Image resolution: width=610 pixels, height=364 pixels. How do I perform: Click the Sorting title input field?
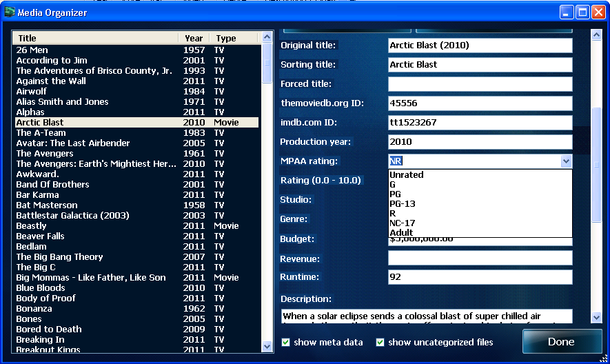[x=480, y=65]
